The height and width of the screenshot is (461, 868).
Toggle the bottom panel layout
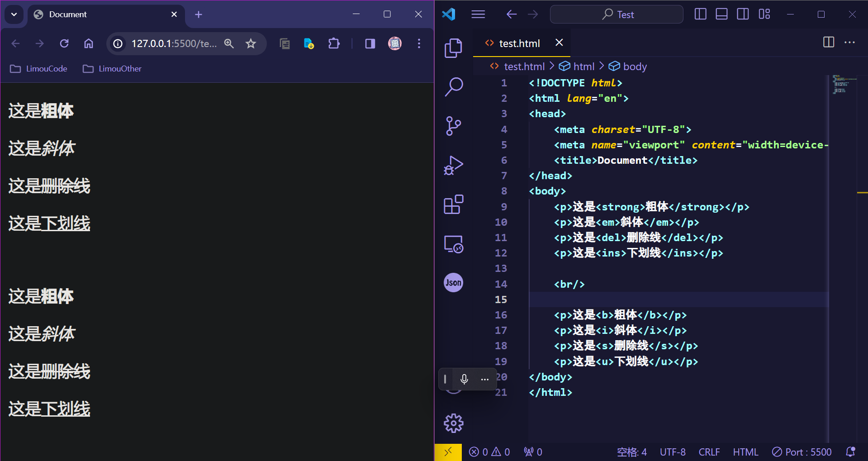pyautogui.click(x=721, y=14)
